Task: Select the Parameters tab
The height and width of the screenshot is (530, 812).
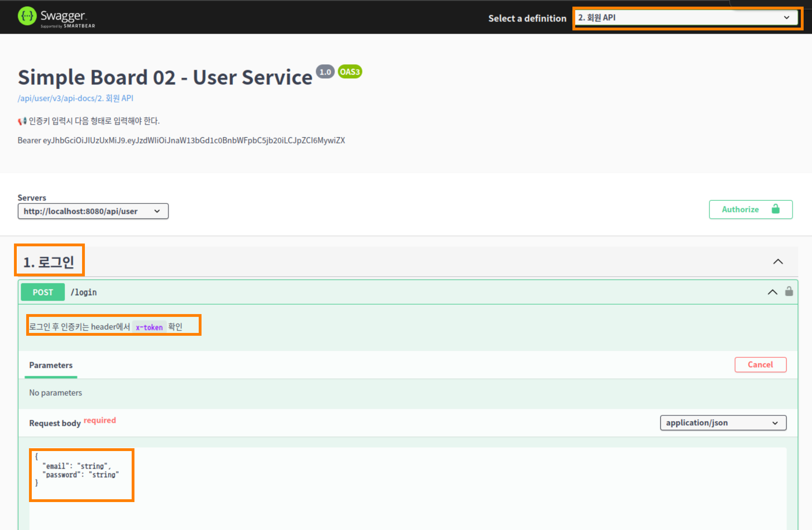Action: click(x=51, y=365)
